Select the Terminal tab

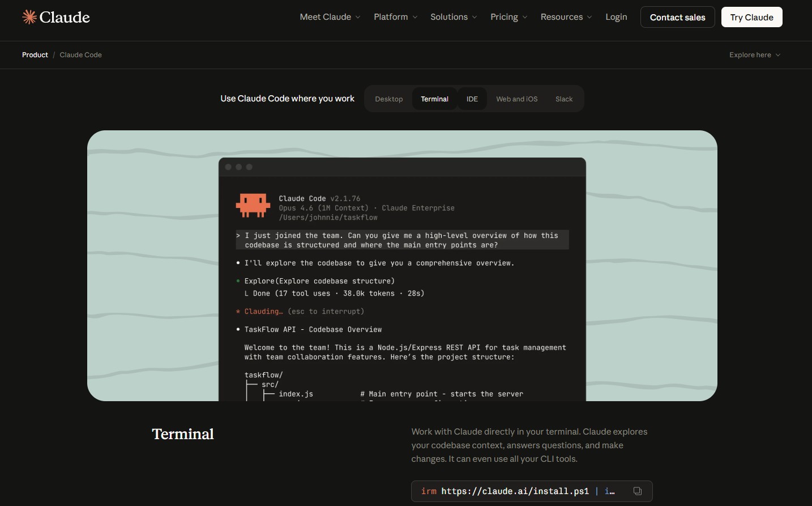pos(434,99)
